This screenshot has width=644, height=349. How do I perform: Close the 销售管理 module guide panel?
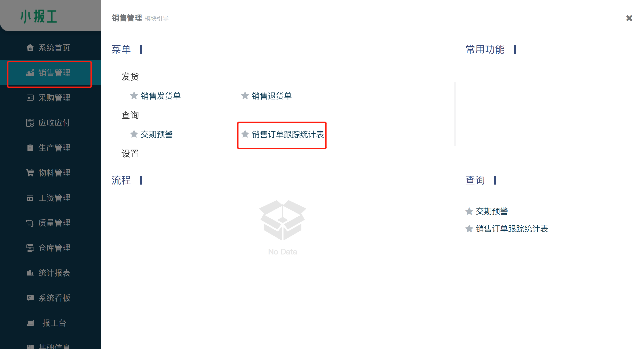coord(629,18)
